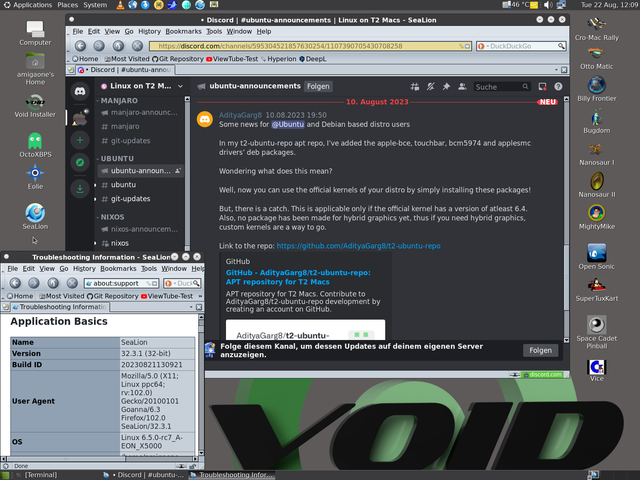Toggle notification mute bell icon
The image size is (640, 480).
coord(431,87)
